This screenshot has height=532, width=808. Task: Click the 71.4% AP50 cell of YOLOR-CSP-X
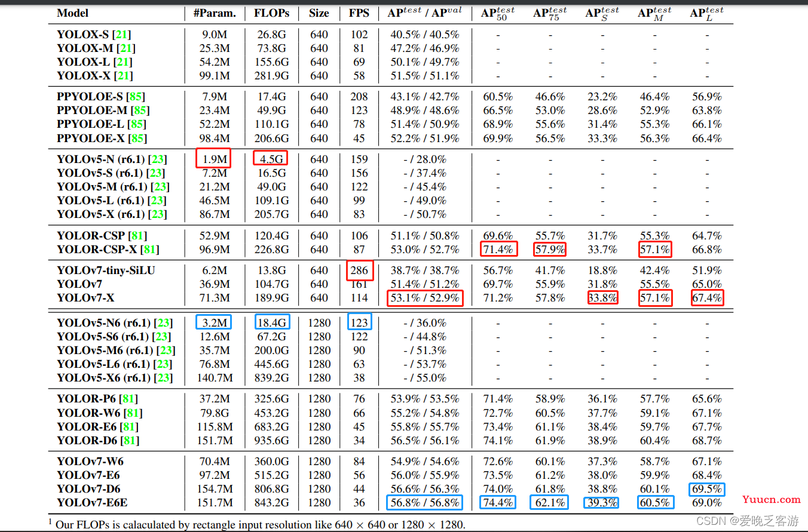[499, 249]
